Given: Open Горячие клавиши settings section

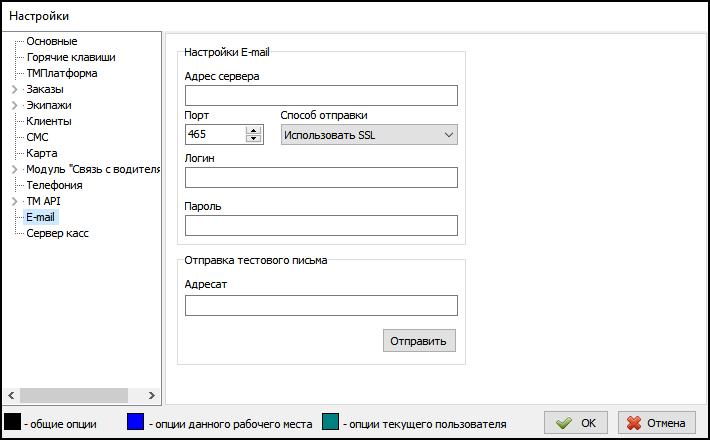Looking at the screenshot, I should (70, 58).
